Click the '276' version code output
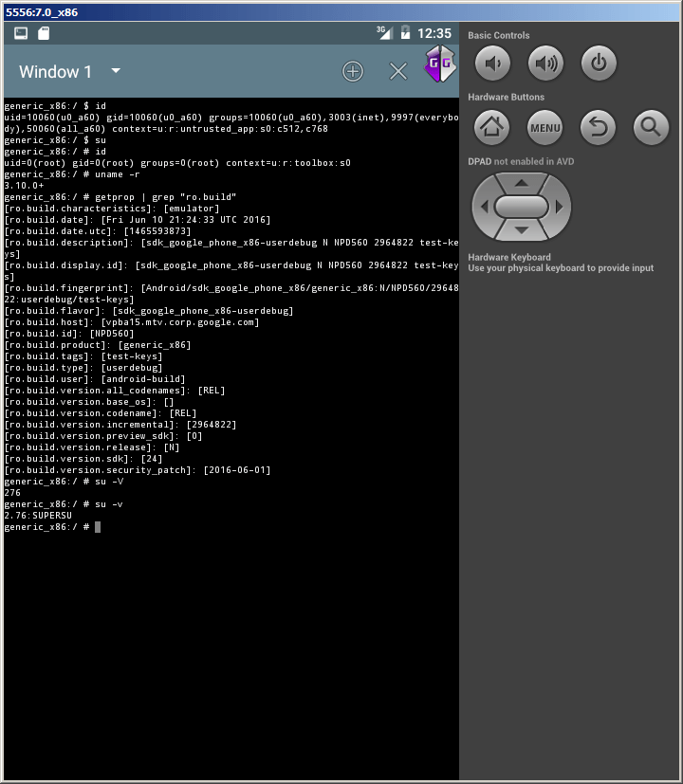This screenshot has width=683, height=784. 12,493
